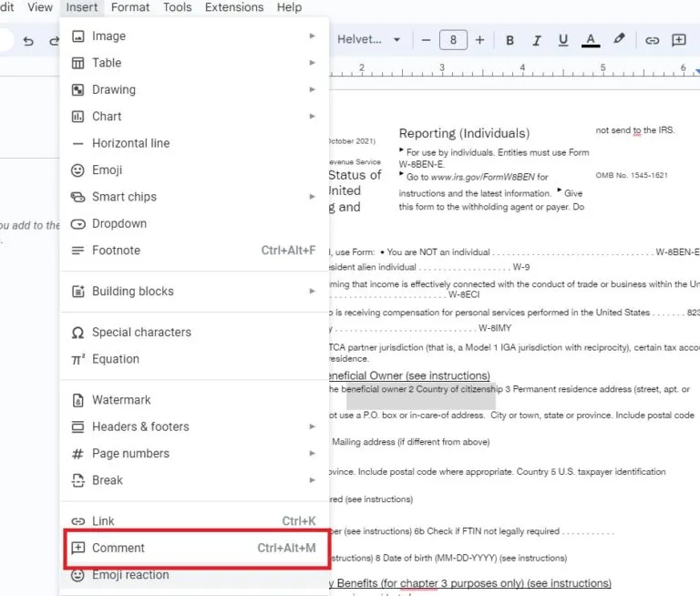
Task: Click the Break page icon
Action: [77, 480]
